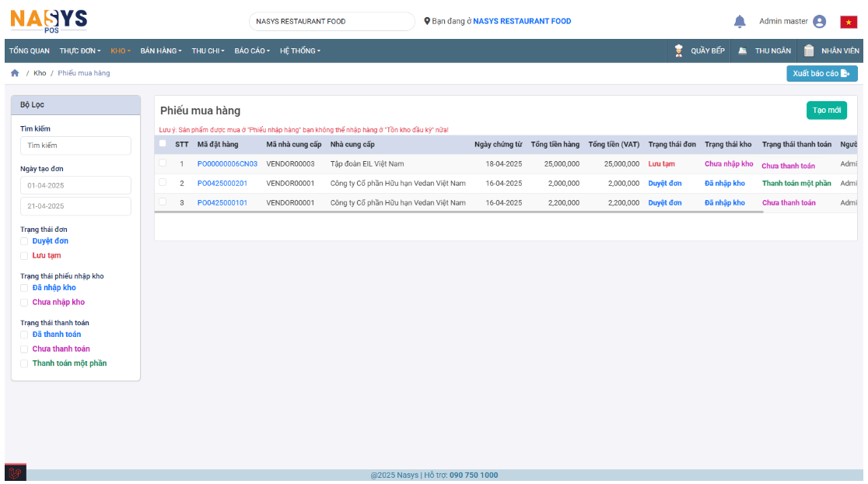Go to the Tổng quan menu item

(30, 51)
